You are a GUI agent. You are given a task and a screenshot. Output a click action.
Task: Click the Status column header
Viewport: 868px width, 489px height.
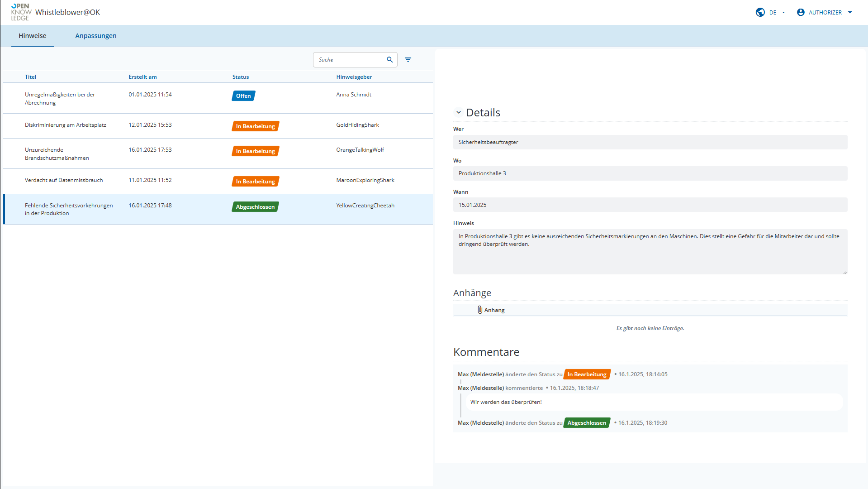(x=240, y=77)
